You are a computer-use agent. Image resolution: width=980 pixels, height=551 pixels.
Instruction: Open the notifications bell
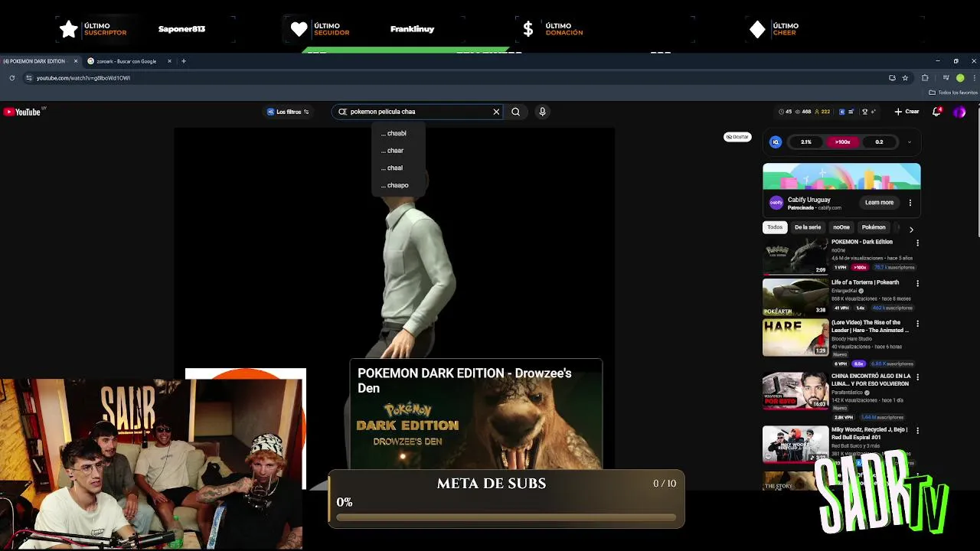(936, 112)
